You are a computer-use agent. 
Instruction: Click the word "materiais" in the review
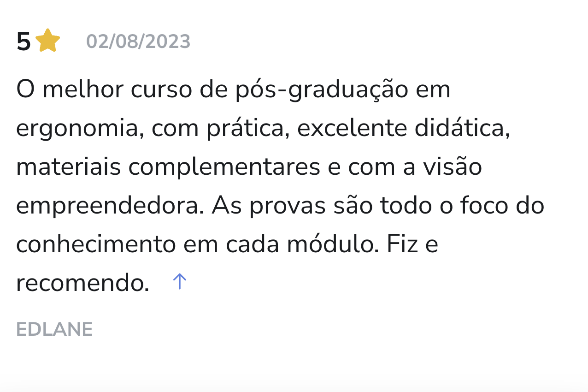click(x=68, y=167)
